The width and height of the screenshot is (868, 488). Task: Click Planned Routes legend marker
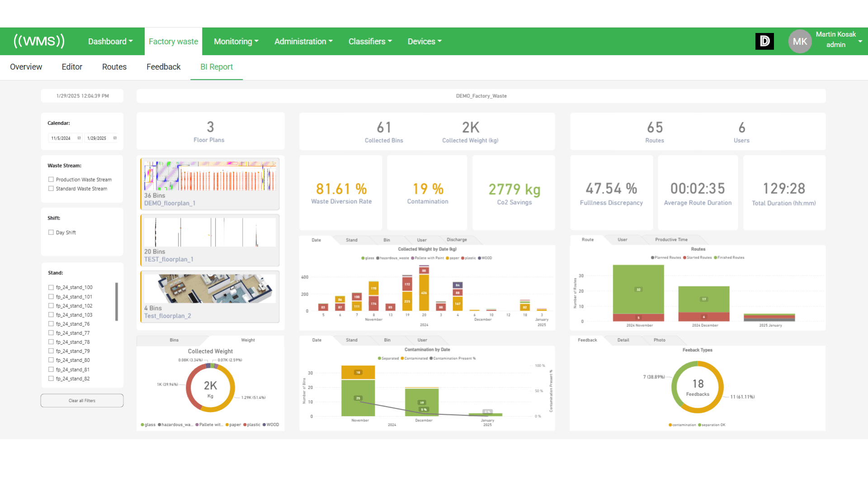point(652,258)
